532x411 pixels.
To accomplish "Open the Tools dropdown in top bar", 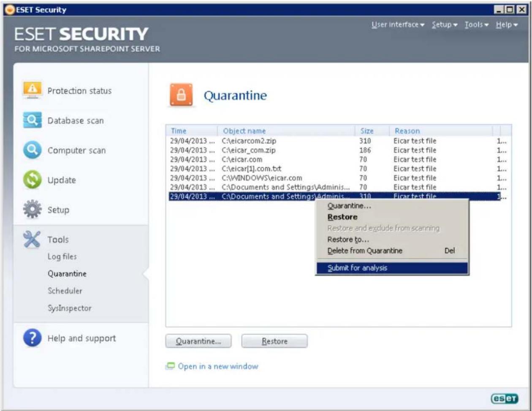I will 477,25.
